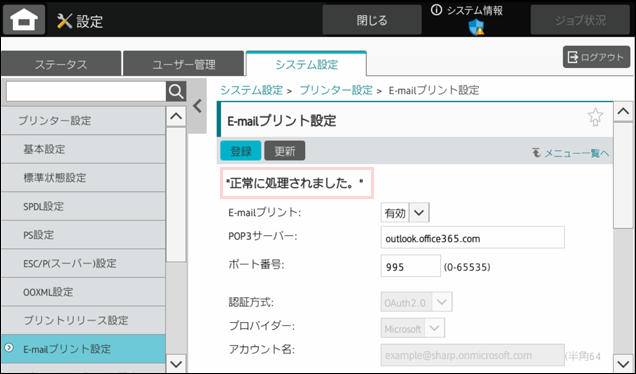Click side menu scroll down arrow
The height and width of the screenshot is (374, 636).
click(176, 364)
